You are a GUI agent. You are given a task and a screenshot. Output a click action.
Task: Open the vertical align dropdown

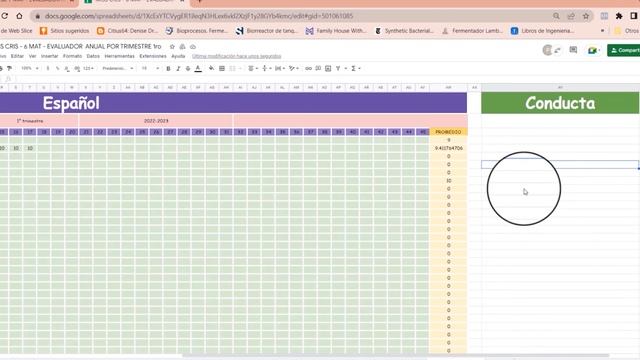[x=266, y=69]
